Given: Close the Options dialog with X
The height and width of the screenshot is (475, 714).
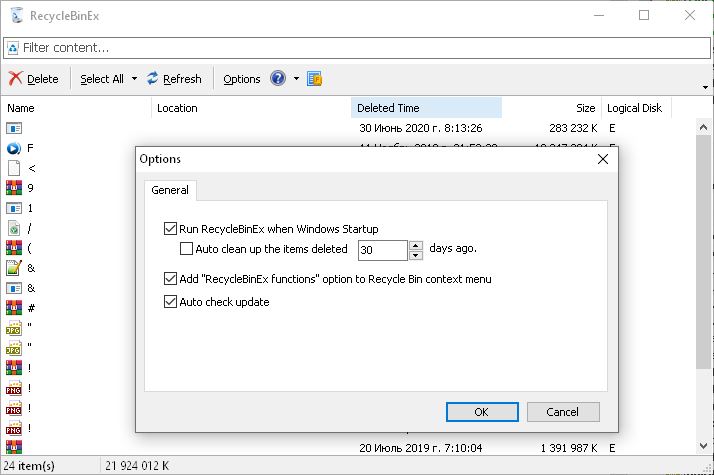Looking at the screenshot, I should pos(603,159).
